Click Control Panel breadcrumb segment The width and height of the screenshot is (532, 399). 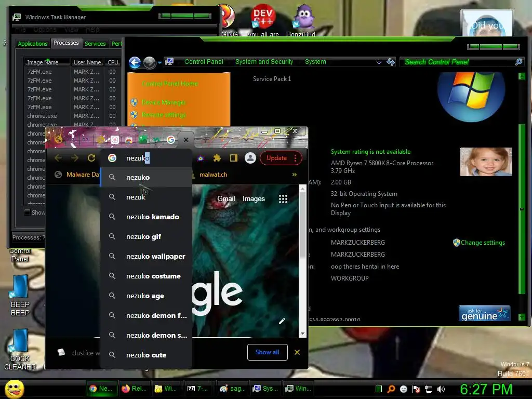(x=204, y=62)
